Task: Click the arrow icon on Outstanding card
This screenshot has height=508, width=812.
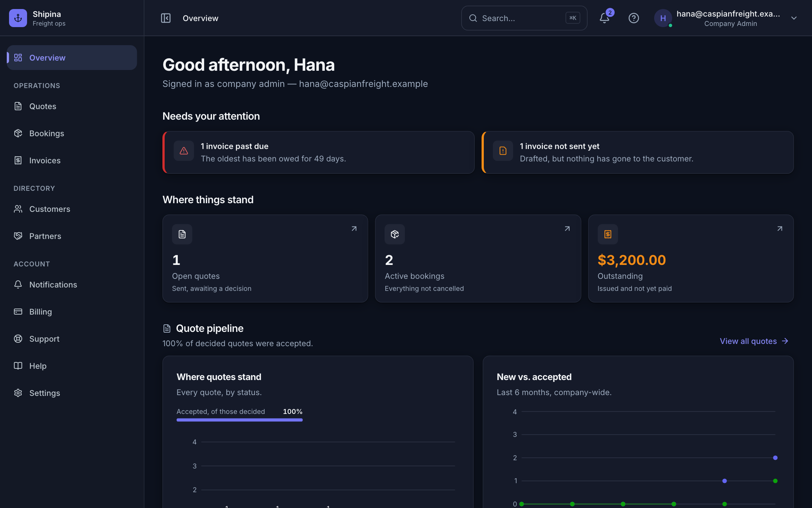Action: [780, 229]
